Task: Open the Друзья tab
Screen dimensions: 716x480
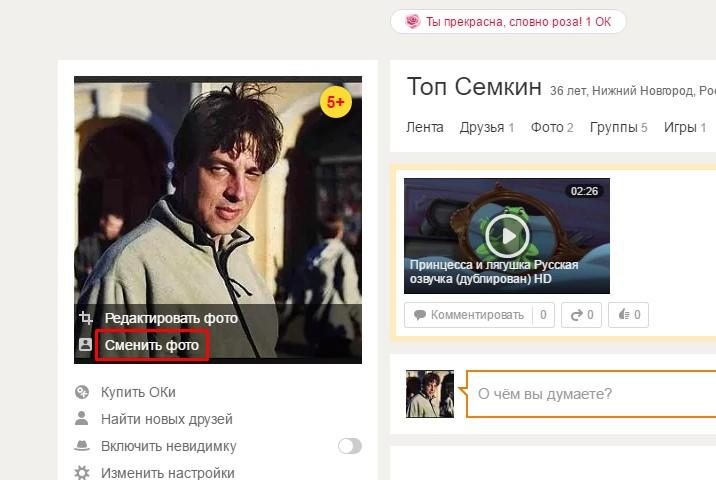Action: pos(487,127)
